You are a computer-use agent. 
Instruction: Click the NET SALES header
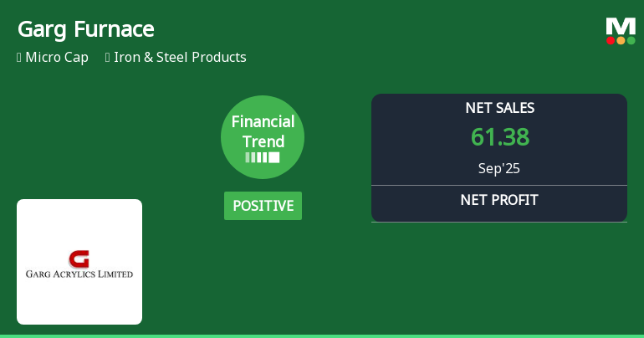(x=499, y=108)
